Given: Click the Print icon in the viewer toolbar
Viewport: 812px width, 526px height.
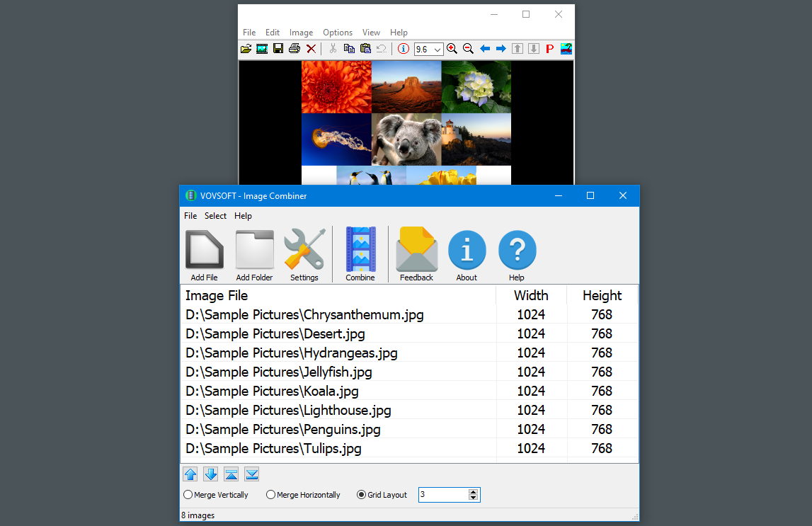Looking at the screenshot, I should [x=295, y=49].
